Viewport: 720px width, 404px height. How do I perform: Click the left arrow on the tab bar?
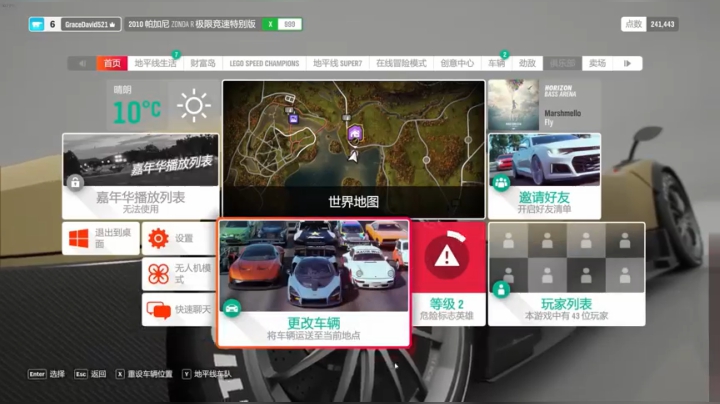click(82, 63)
